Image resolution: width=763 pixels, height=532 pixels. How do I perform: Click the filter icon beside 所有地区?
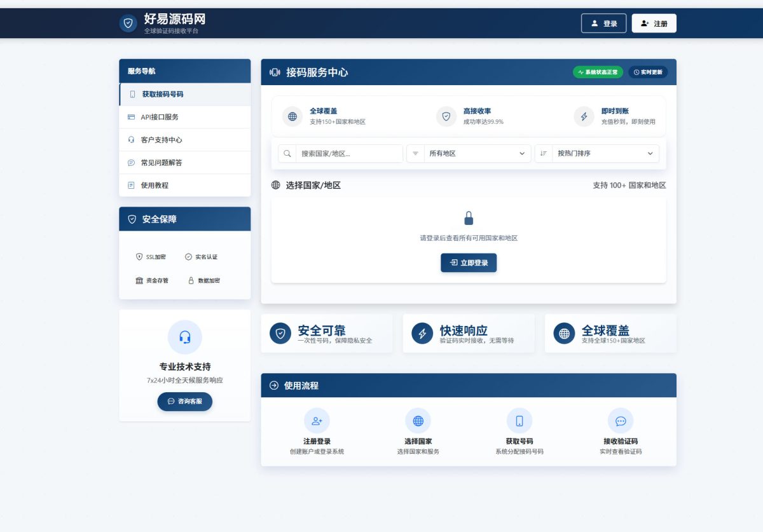pos(416,153)
